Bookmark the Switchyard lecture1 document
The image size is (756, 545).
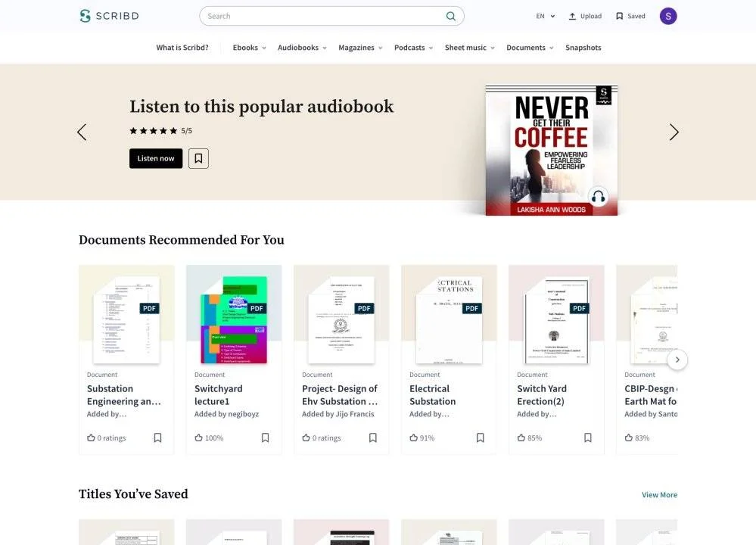tap(265, 438)
